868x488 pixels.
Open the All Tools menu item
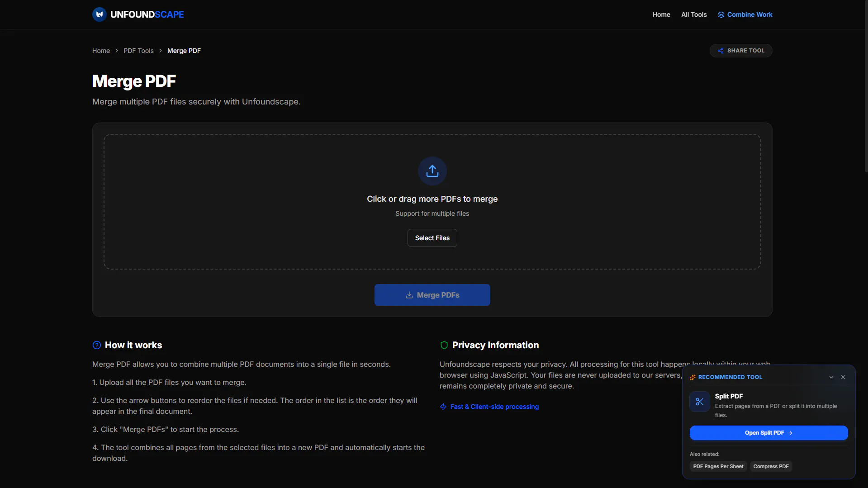coord(694,14)
